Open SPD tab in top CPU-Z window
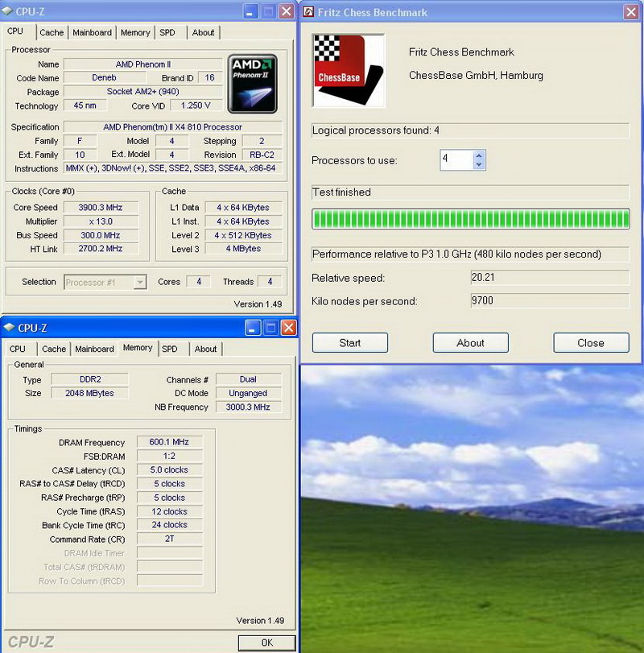This screenshot has width=644, height=653. 167,32
